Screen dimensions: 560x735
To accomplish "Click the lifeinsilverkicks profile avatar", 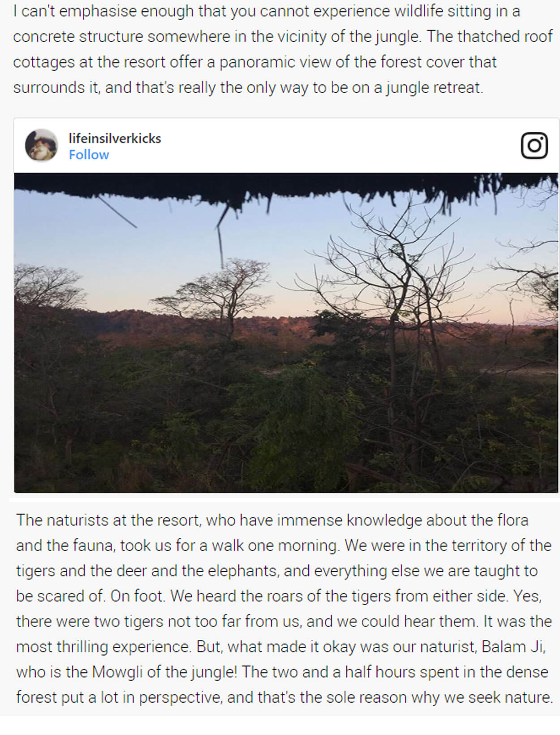I will (x=41, y=145).
